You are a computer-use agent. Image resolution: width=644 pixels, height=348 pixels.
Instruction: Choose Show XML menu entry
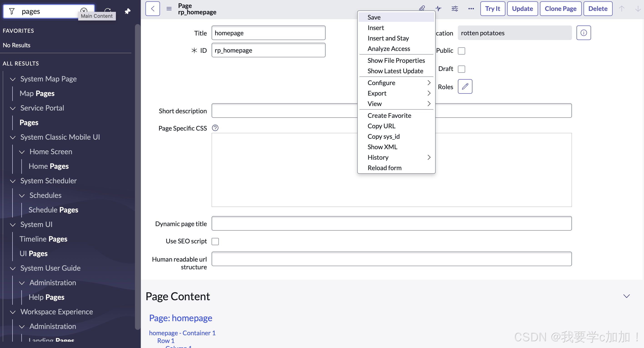tap(382, 147)
